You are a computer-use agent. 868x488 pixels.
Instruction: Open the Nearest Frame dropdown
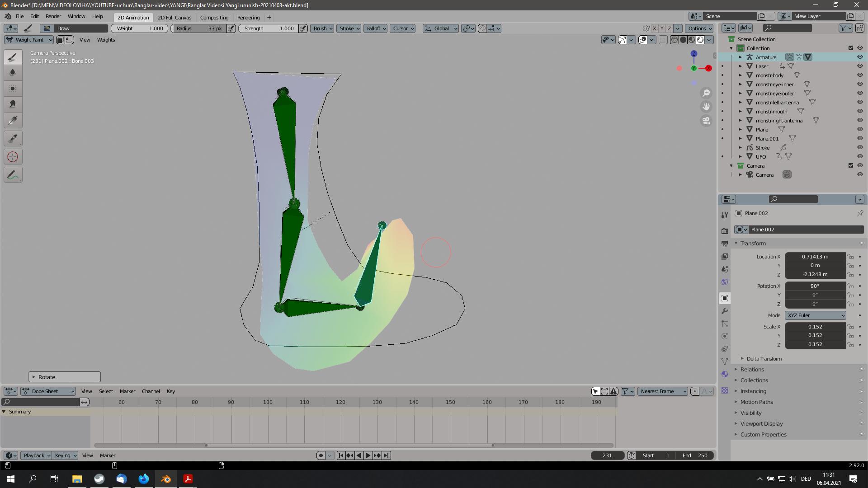pyautogui.click(x=663, y=391)
